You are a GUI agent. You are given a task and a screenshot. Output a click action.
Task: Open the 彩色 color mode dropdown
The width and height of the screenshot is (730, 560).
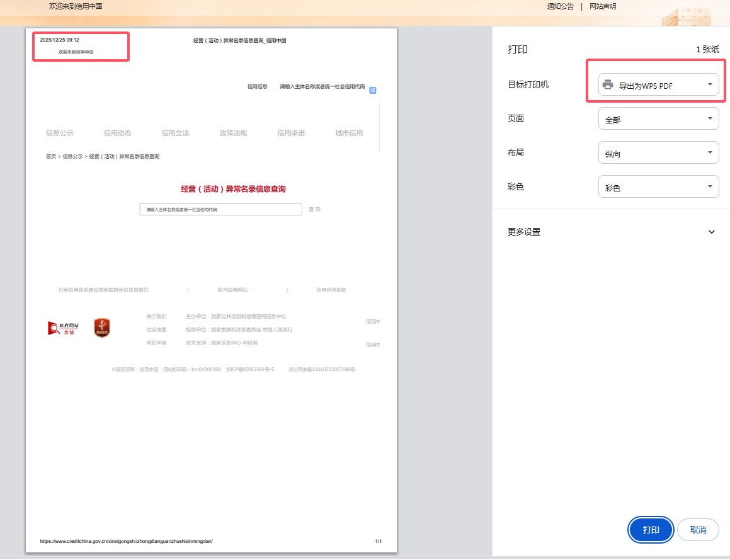point(658,187)
